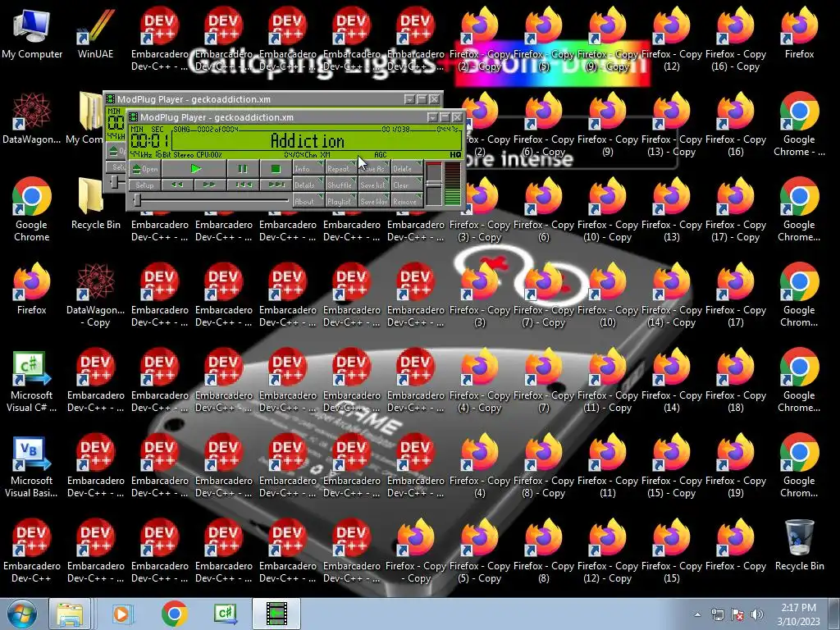Open the My Computer desktop icon
Screen dimensions: 840x630
(x=32, y=33)
